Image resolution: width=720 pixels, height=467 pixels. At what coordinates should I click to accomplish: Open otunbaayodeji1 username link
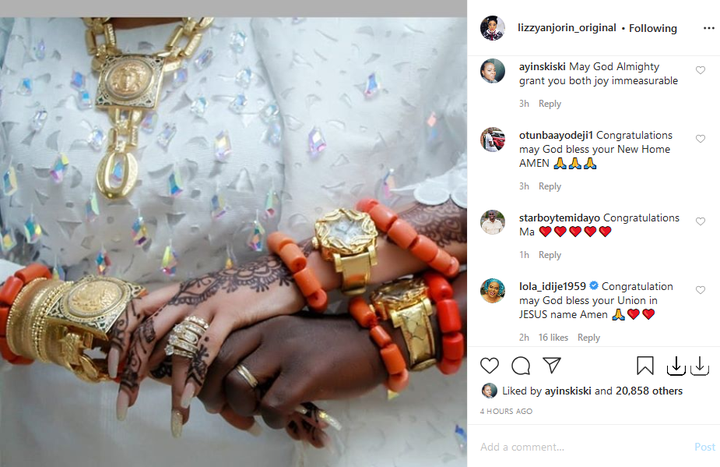click(556, 135)
